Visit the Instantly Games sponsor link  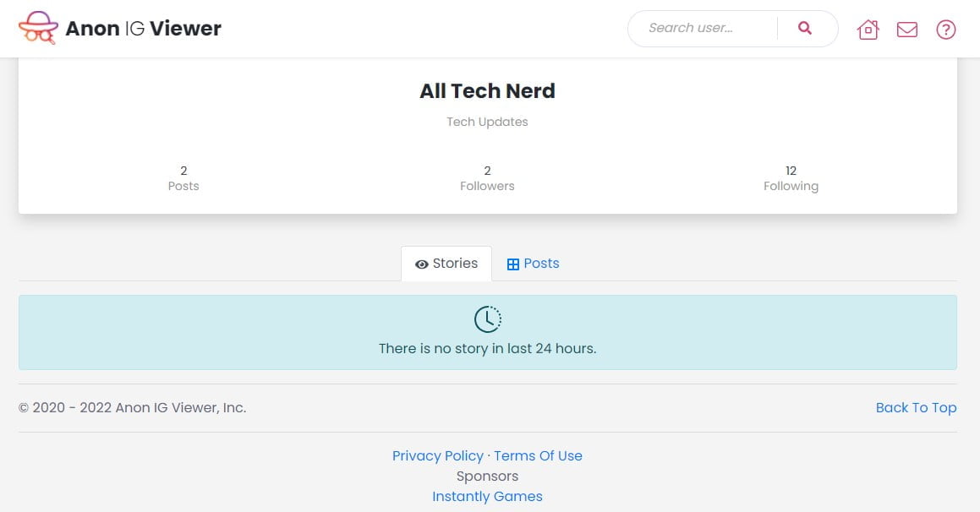[487, 496]
